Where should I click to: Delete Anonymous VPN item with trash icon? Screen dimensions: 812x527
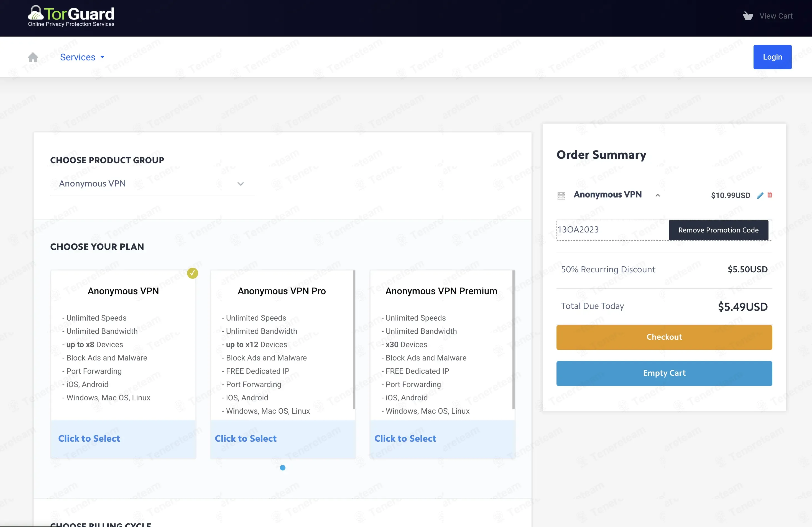click(x=770, y=195)
